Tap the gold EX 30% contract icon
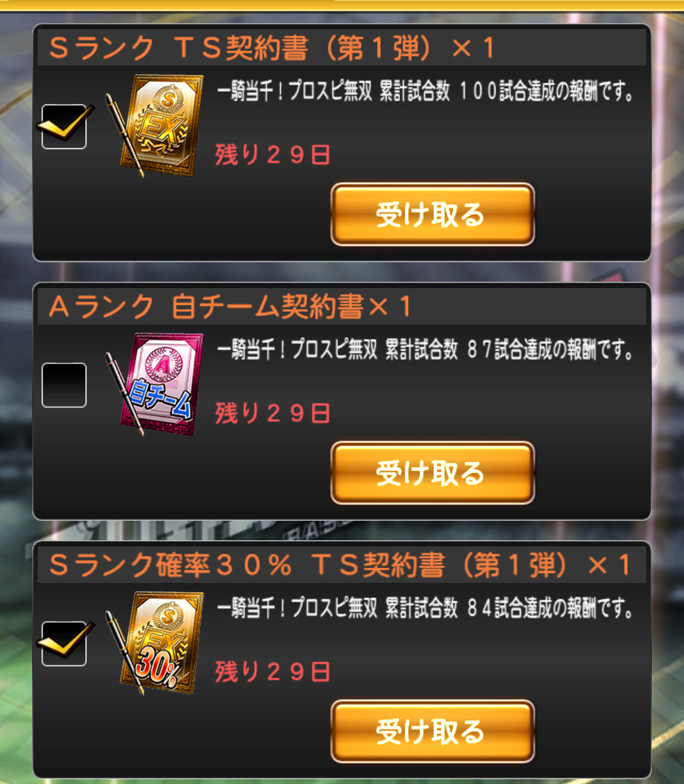684x784 pixels. (161, 642)
